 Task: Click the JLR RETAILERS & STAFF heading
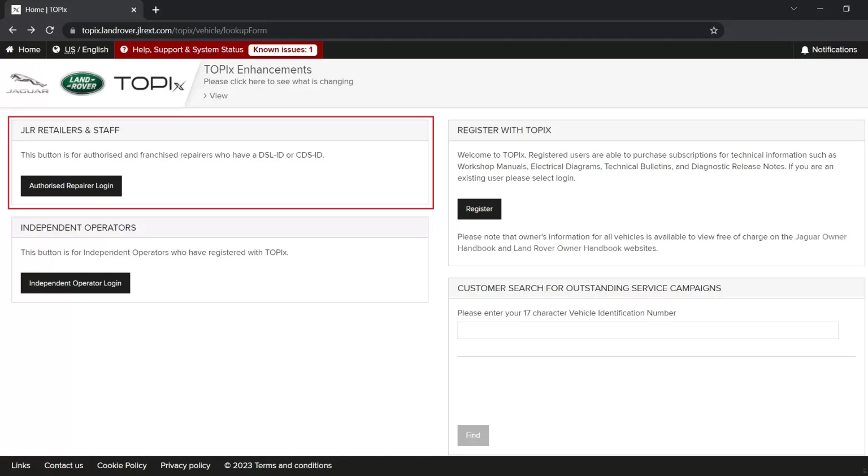(70, 130)
